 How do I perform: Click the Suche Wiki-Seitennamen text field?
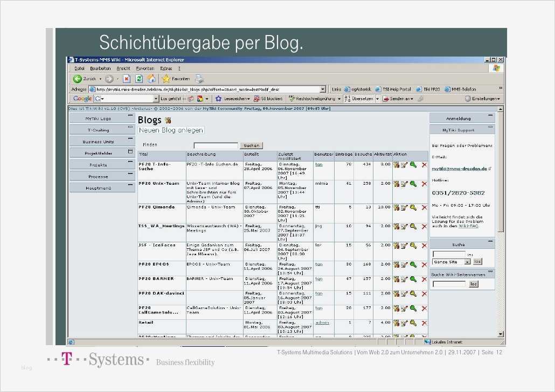click(449, 284)
